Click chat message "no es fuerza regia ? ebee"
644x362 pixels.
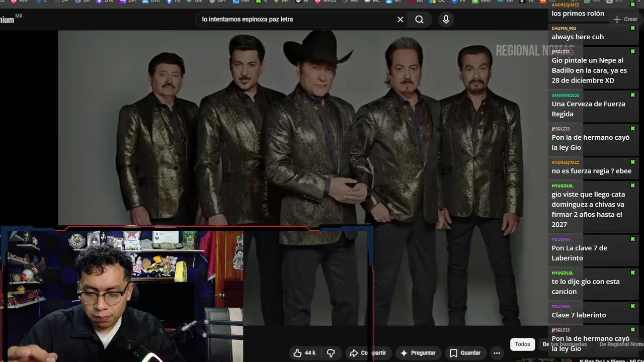(x=591, y=171)
